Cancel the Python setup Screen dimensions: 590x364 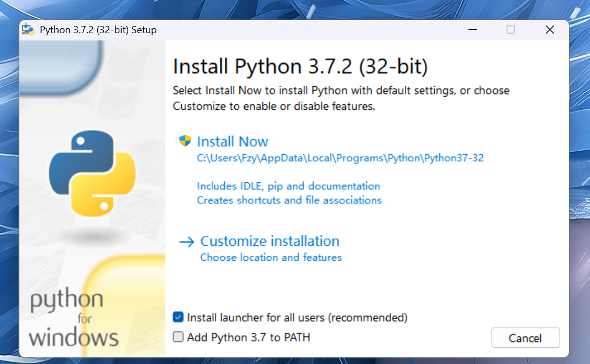tap(525, 337)
